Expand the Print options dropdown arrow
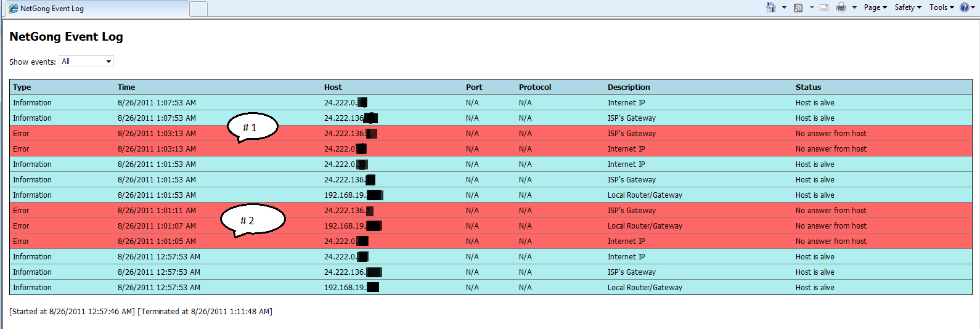Image resolution: width=980 pixels, height=329 pixels. [x=854, y=7]
